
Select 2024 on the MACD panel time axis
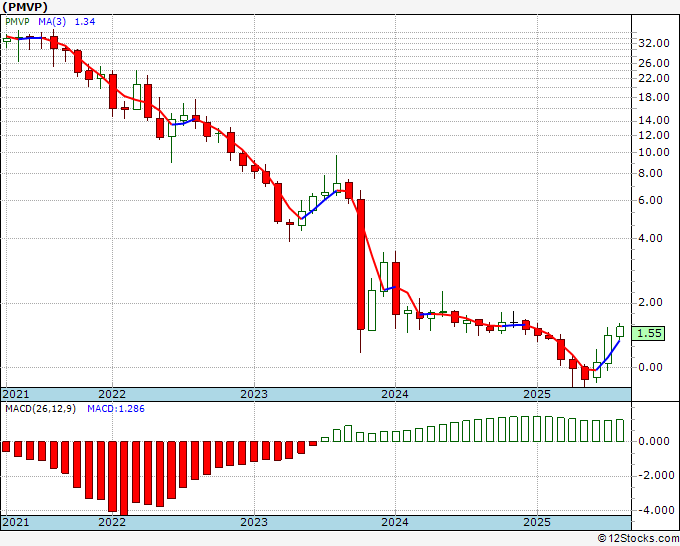pyautogui.click(x=395, y=522)
